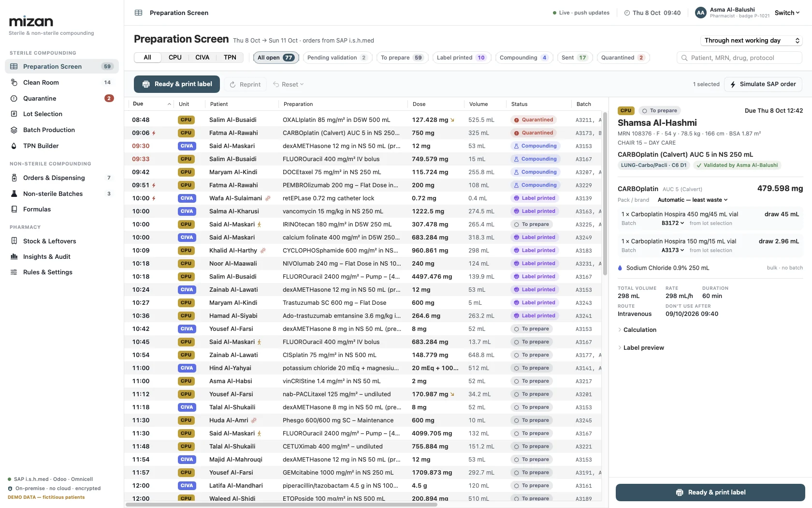The height and width of the screenshot is (508, 812).
Task: Open TPN Builder droplet icon
Action: click(14, 146)
